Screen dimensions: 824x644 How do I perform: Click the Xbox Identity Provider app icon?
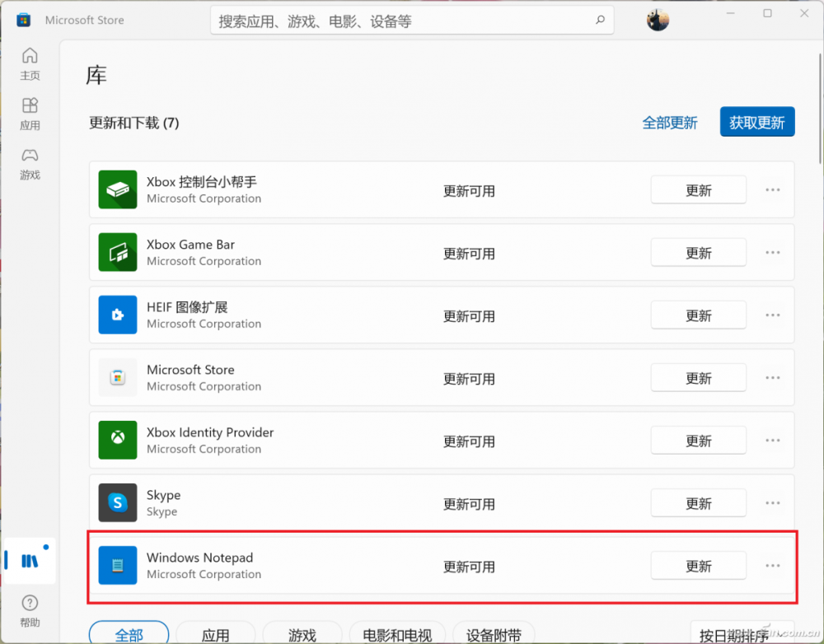118,440
